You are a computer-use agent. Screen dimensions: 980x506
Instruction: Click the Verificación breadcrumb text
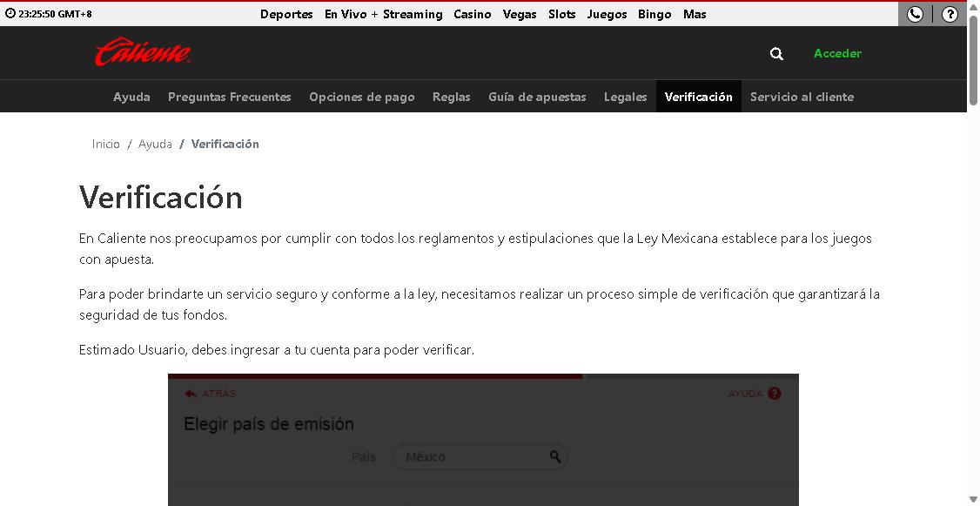point(225,144)
